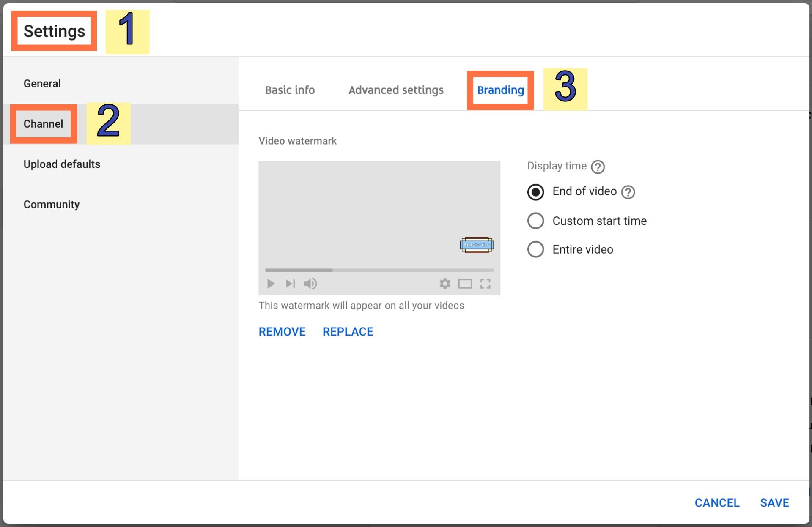Switch to the Basic info tab
This screenshot has width=812, height=527.
click(x=290, y=90)
